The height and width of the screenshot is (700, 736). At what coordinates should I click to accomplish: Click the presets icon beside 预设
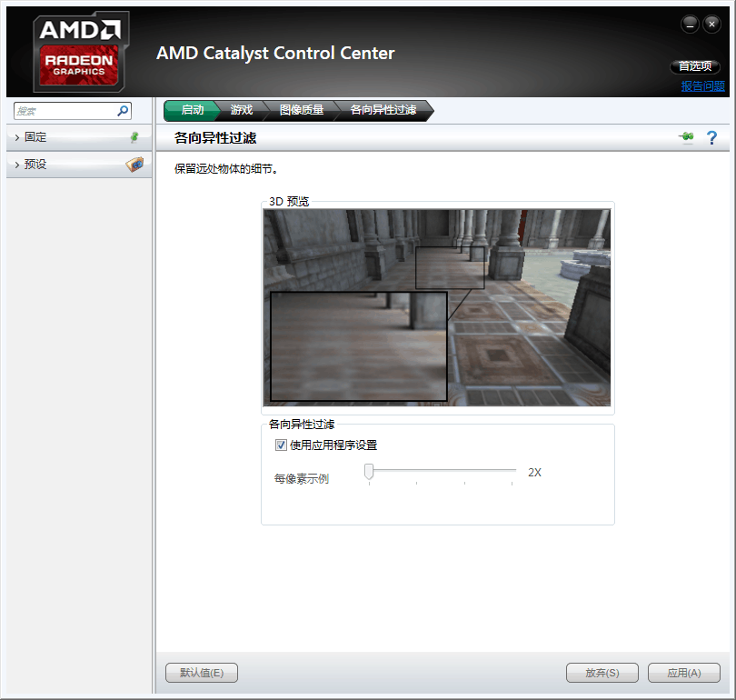[134, 165]
